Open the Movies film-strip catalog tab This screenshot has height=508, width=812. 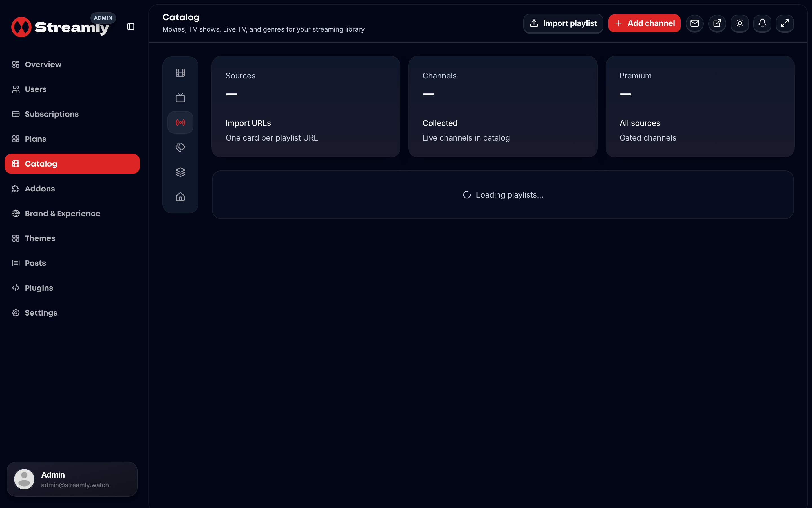[x=180, y=73]
